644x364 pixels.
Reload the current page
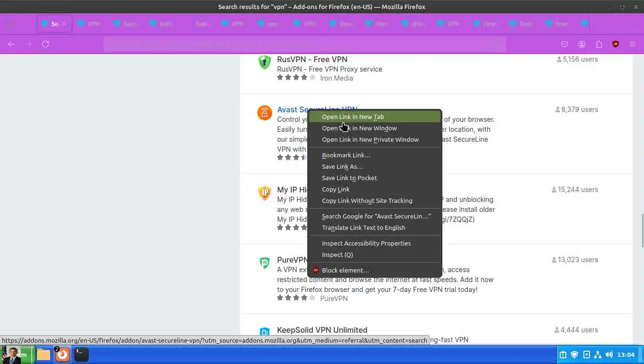pos(45,44)
